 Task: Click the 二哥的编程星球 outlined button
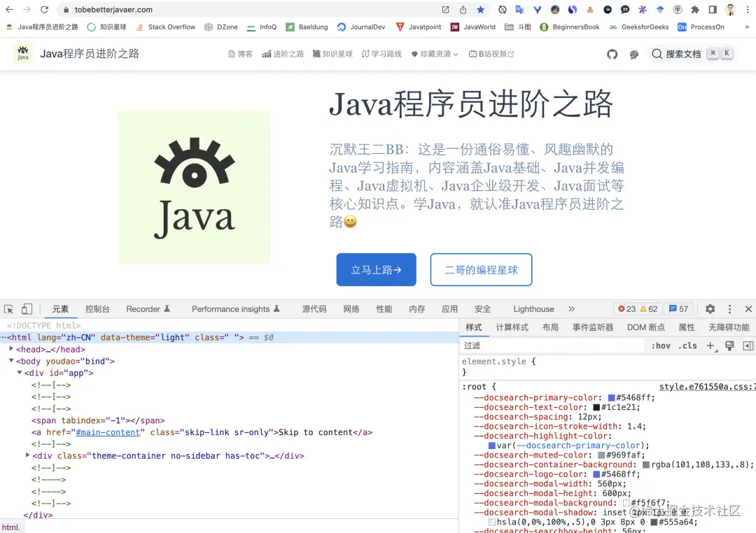[481, 269]
